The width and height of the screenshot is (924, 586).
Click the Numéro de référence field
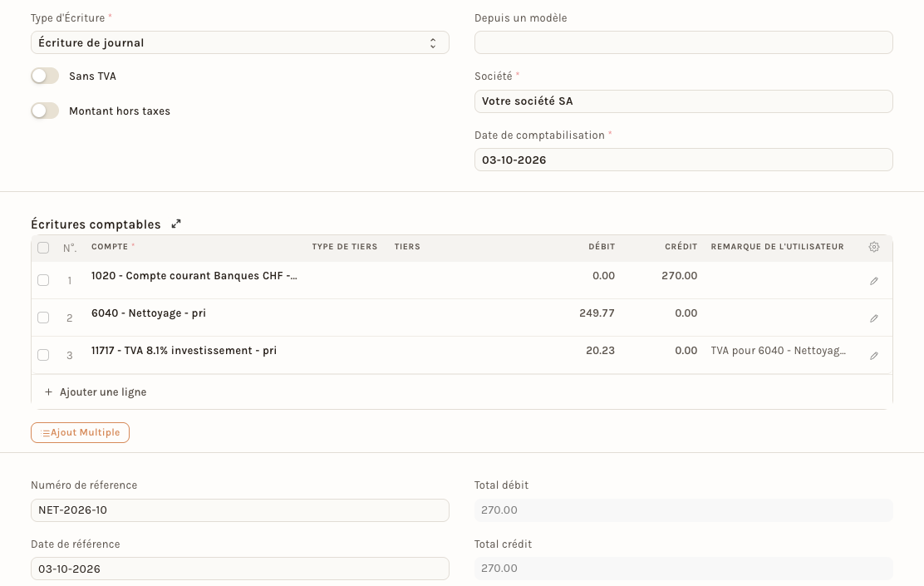click(x=240, y=510)
